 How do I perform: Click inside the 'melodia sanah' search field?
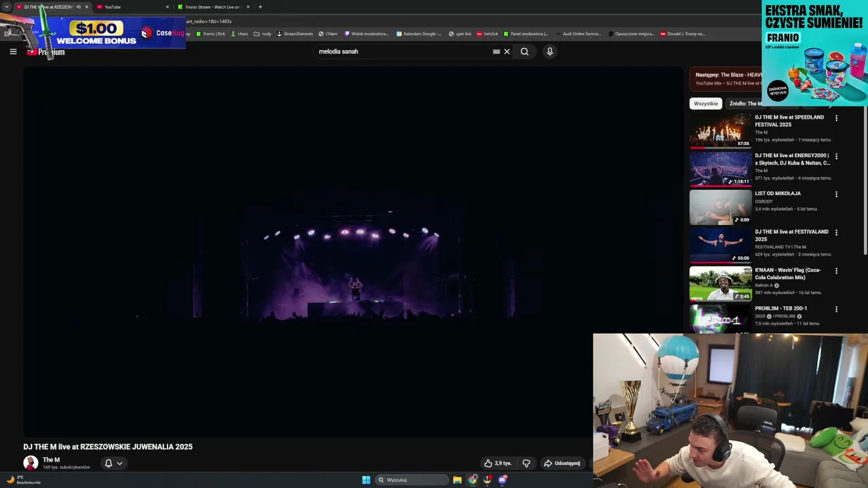(403, 52)
